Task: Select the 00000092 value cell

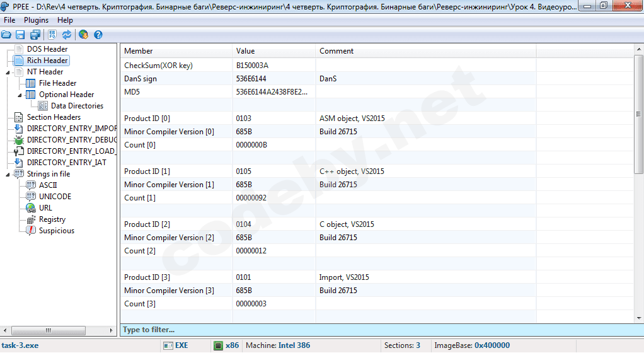Action: click(274, 198)
